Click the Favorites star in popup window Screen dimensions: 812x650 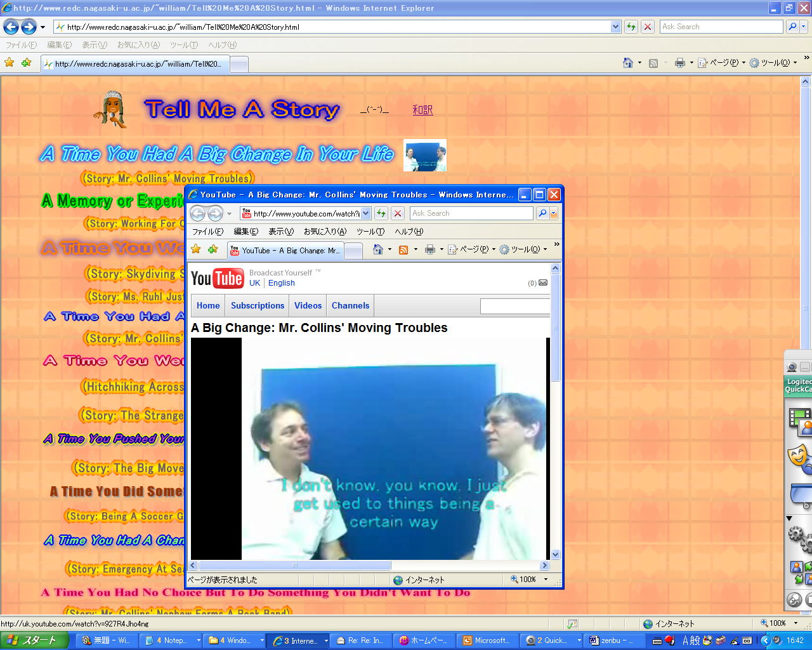coord(196,249)
